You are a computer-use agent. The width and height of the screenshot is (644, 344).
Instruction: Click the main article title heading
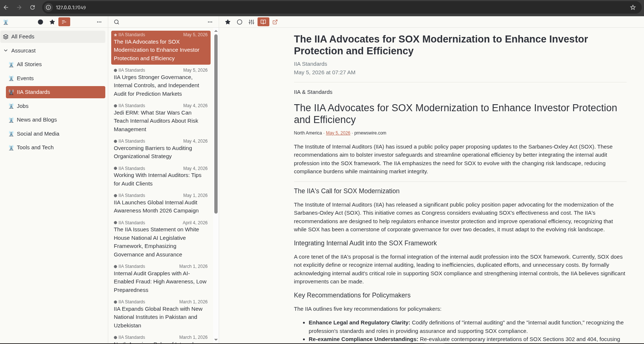(x=441, y=45)
